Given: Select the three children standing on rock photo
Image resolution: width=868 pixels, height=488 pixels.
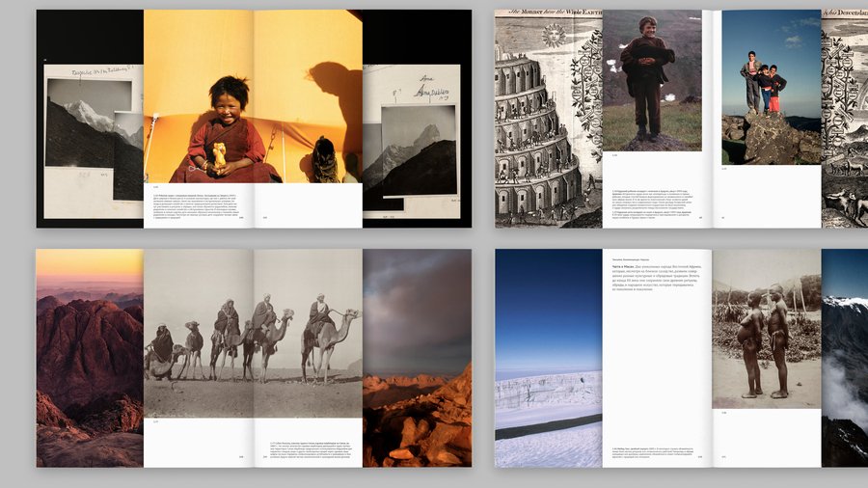Looking at the screenshot, I should click(772, 87).
